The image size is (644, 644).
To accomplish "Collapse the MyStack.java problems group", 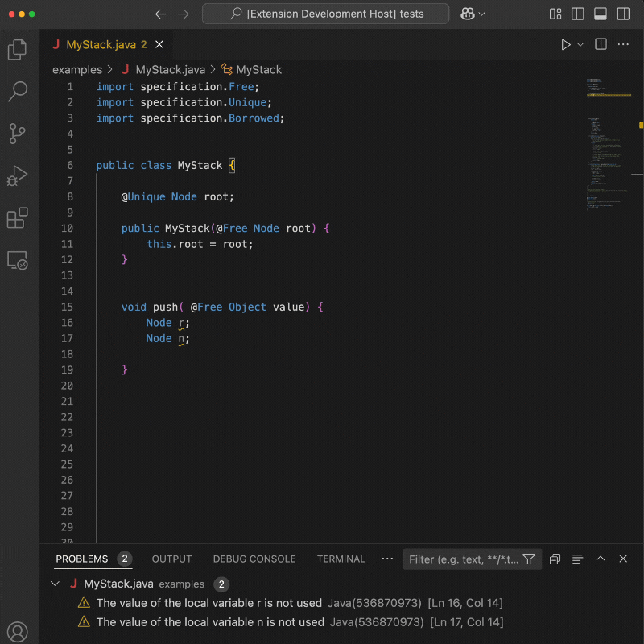I will pyautogui.click(x=55, y=584).
